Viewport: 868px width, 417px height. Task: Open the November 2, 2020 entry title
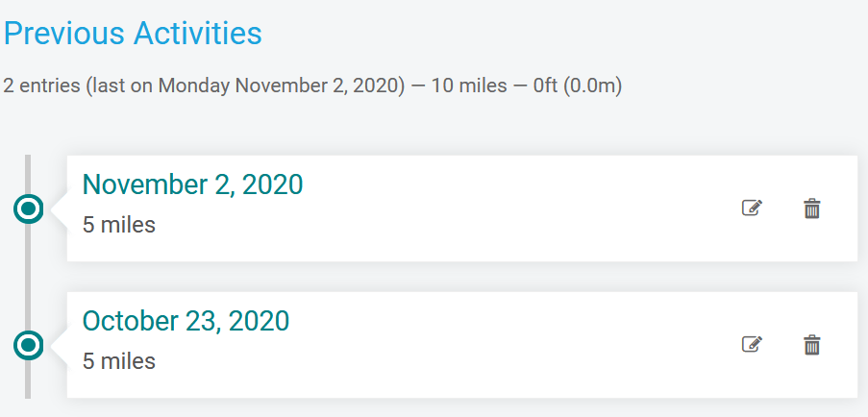click(192, 184)
